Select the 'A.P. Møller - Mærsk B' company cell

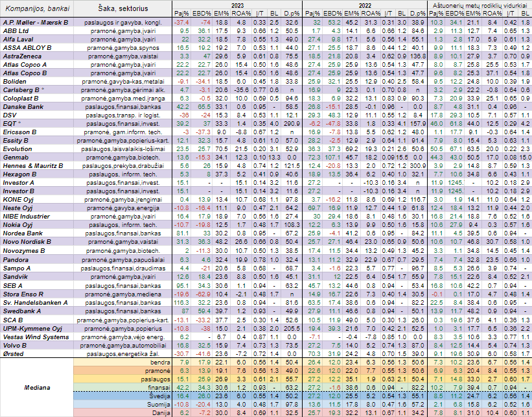click(37, 23)
